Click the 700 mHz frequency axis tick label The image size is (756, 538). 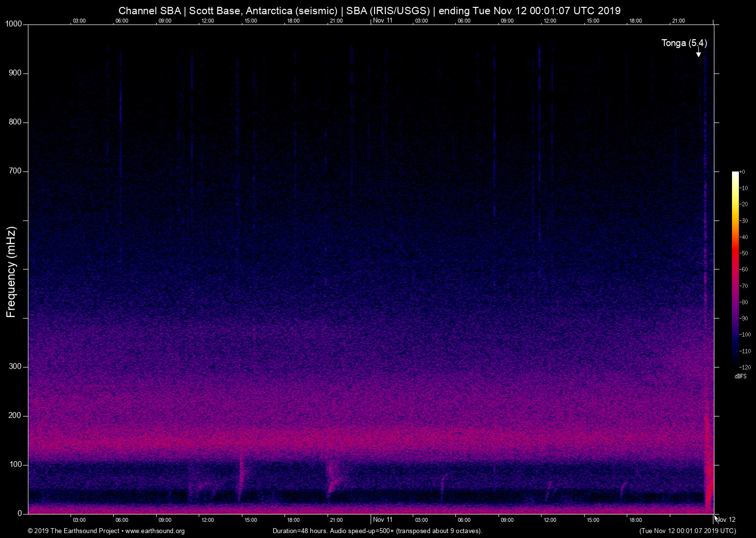pos(15,171)
